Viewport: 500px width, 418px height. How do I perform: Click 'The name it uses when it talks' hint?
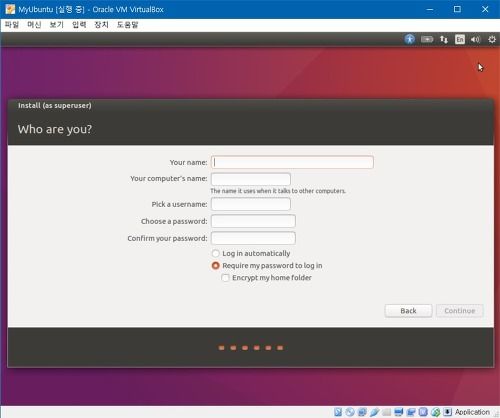(x=278, y=191)
